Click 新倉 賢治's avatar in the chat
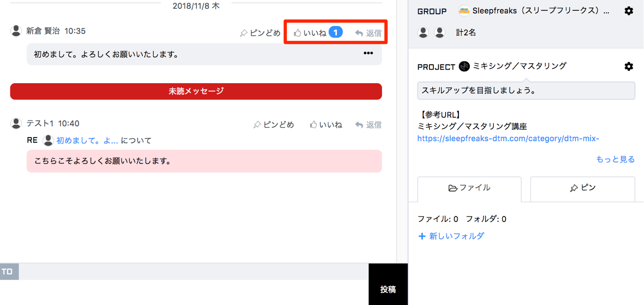644x305 pixels. (16, 31)
